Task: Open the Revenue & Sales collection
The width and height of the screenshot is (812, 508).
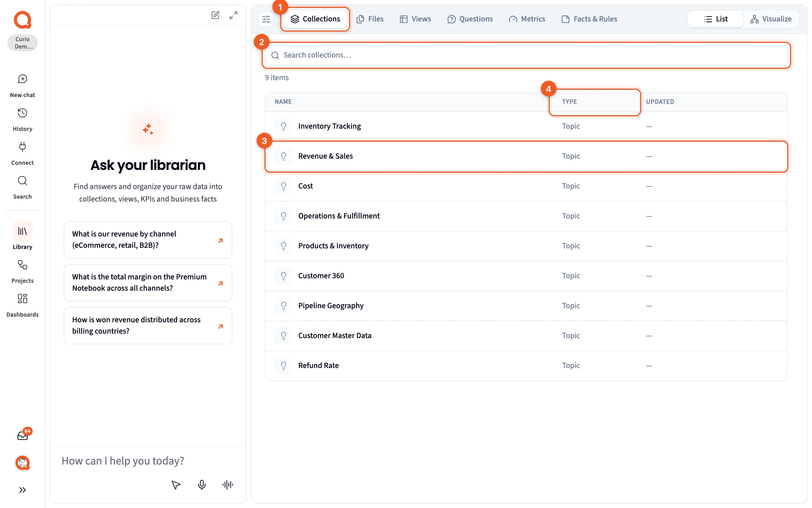Action: coord(526,156)
